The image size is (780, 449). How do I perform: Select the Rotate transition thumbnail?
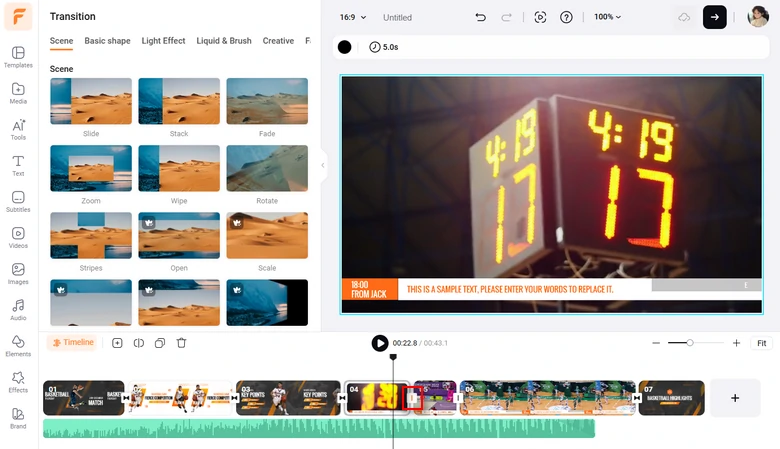coord(267,169)
